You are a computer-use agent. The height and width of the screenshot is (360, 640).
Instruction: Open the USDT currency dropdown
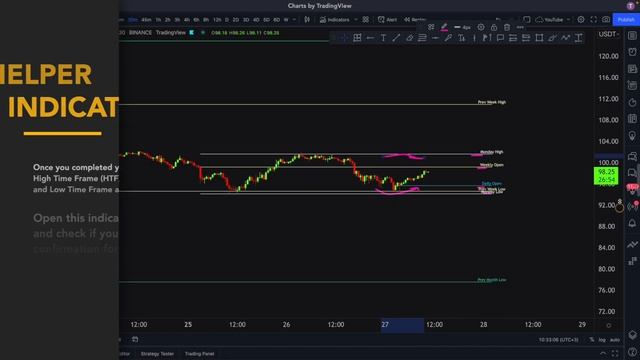(609, 34)
